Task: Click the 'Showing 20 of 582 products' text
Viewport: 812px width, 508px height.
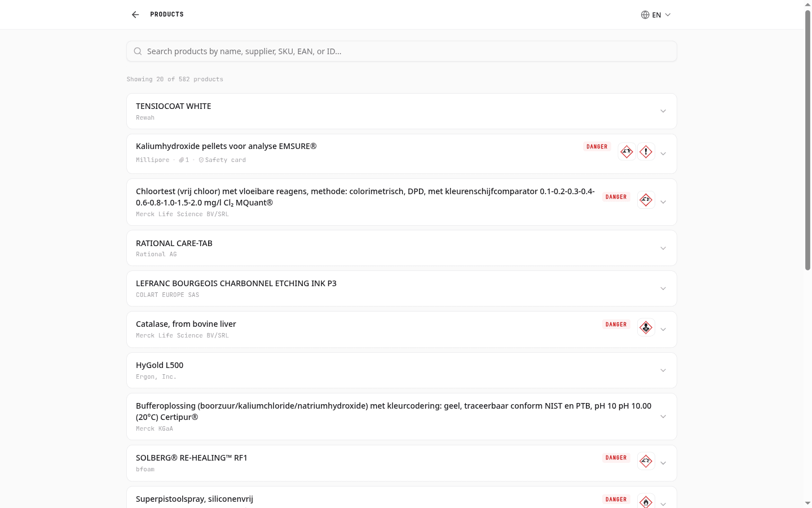Action: 175,80
